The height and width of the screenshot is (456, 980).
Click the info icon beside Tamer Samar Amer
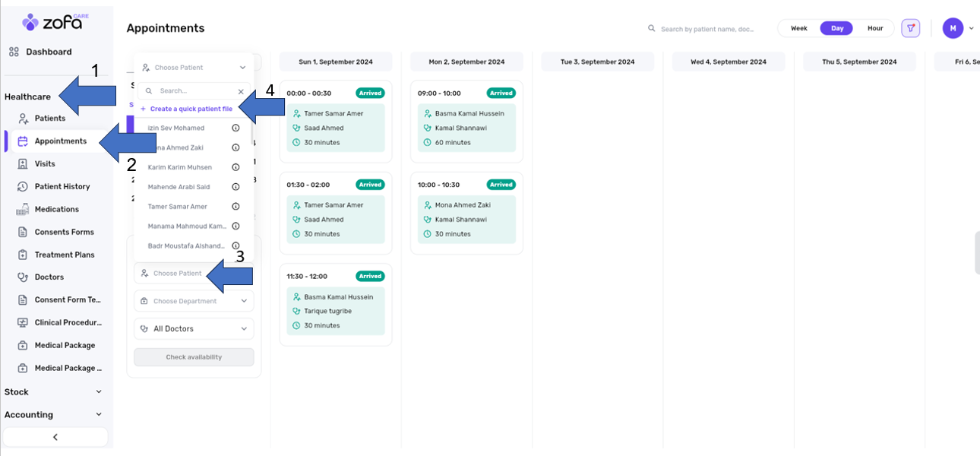click(x=236, y=207)
